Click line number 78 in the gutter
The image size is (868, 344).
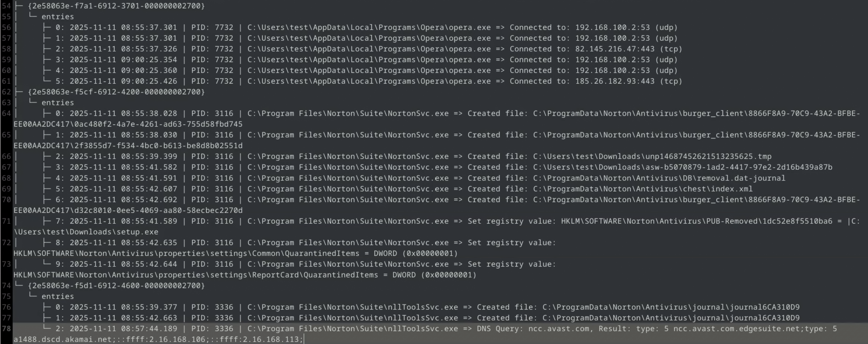[6, 329]
